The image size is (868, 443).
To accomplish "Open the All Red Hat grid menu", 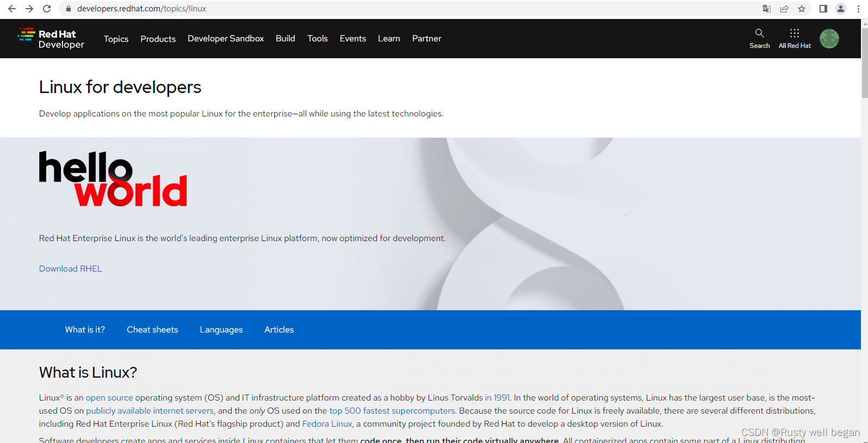I will (x=795, y=39).
